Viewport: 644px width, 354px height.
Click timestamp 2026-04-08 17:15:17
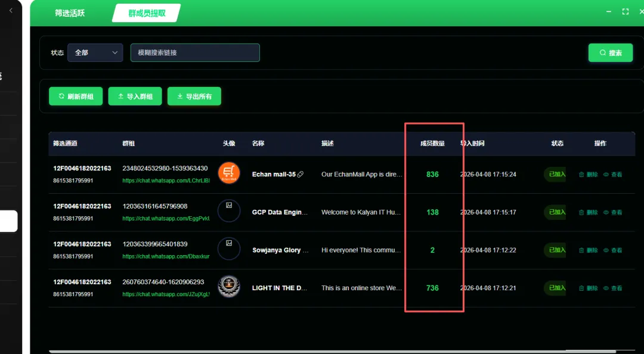[488, 212]
